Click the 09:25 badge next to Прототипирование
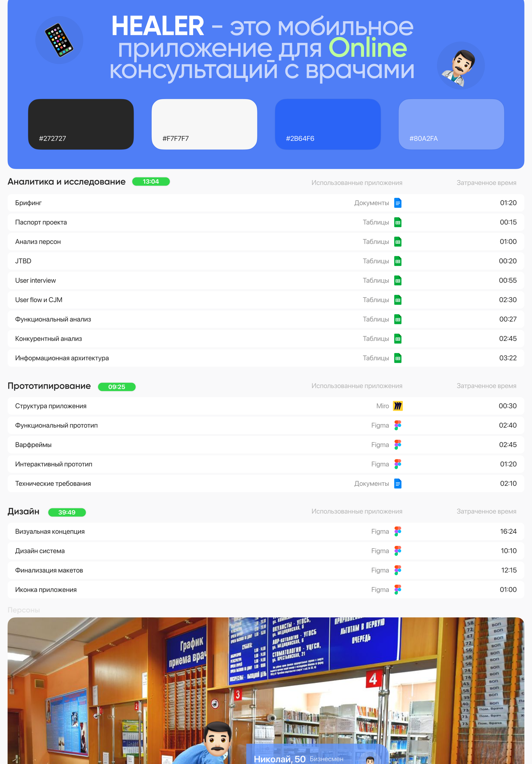532x764 pixels. coord(116,387)
